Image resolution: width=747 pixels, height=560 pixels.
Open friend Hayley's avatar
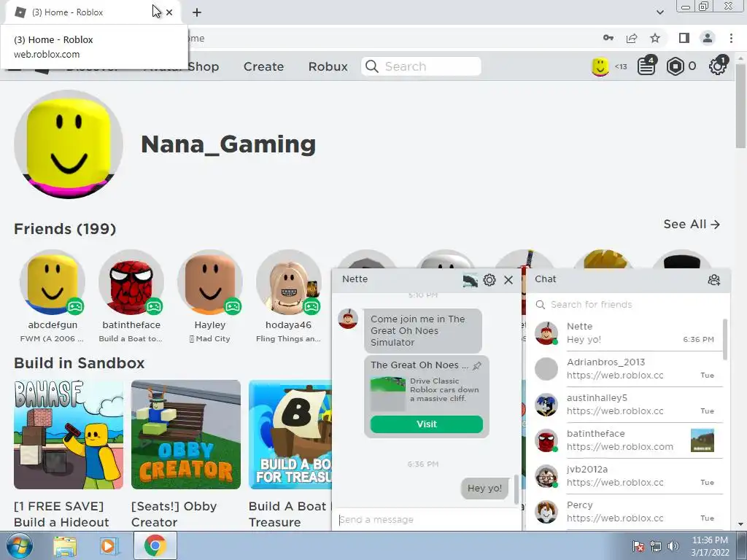[x=209, y=282]
